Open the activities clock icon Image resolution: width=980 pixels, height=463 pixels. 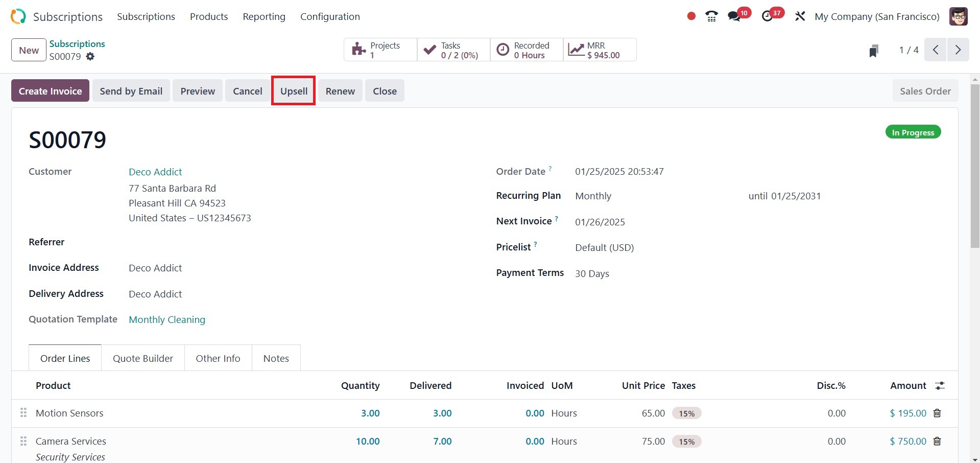point(767,16)
